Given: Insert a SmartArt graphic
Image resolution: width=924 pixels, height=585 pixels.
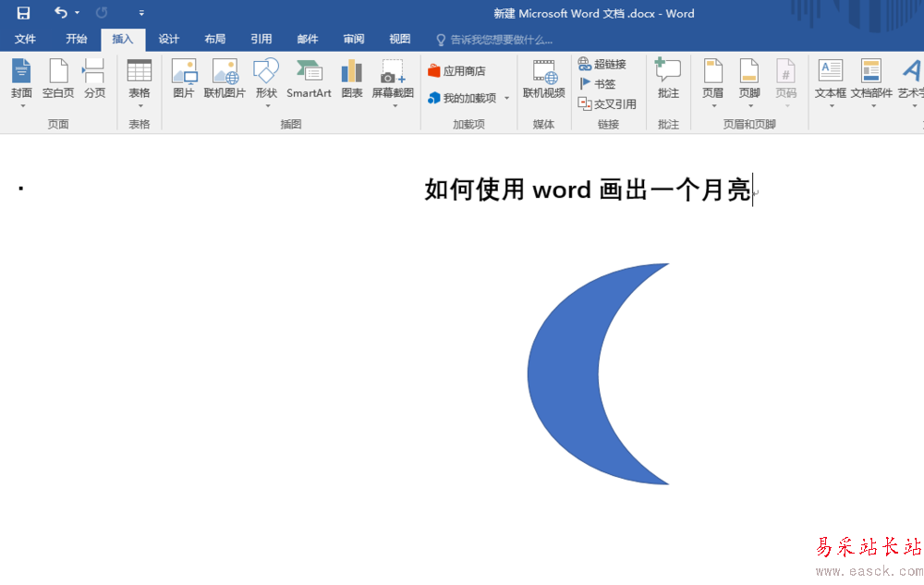Looking at the screenshot, I should point(309,79).
